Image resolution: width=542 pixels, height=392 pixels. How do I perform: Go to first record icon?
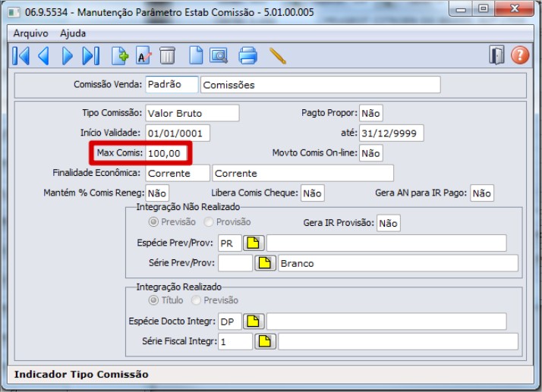point(21,55)
